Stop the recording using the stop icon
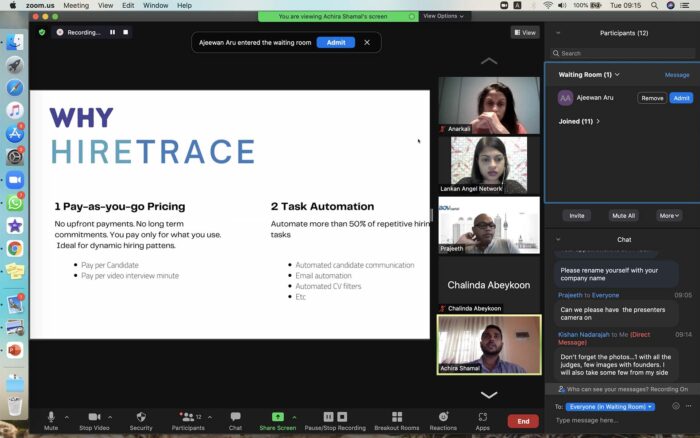This screenshot has height=438, width=700. point(125,32)
